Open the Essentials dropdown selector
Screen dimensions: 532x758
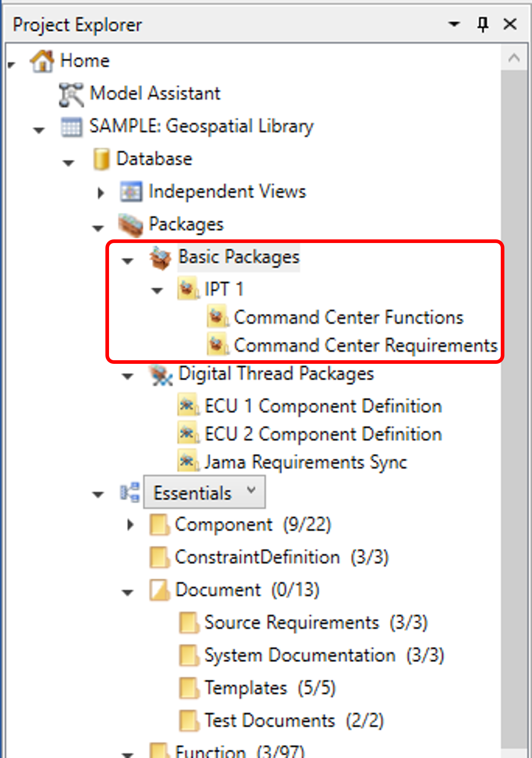[x=204, y=492]
